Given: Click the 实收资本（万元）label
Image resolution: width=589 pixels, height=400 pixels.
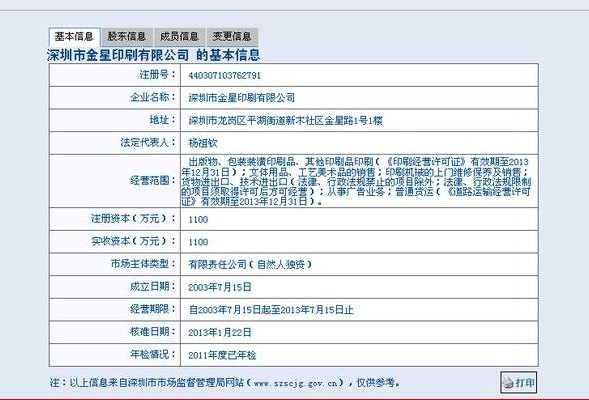Looking at the screenshot, I should tap(133, 241).
